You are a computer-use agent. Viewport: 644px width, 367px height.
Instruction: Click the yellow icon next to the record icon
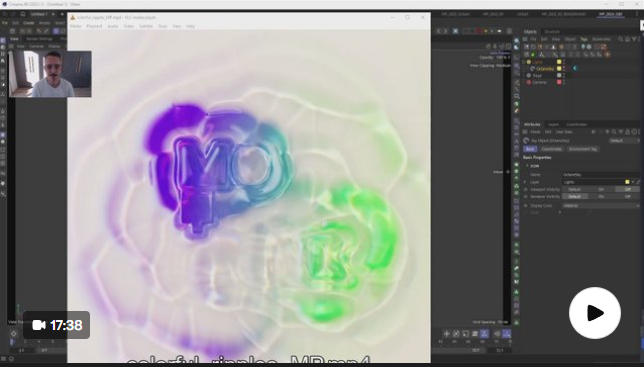point(485,31)
